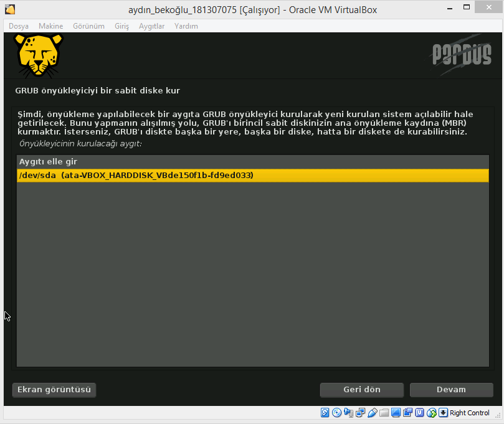Click the video capture status icon

point(407,412)
